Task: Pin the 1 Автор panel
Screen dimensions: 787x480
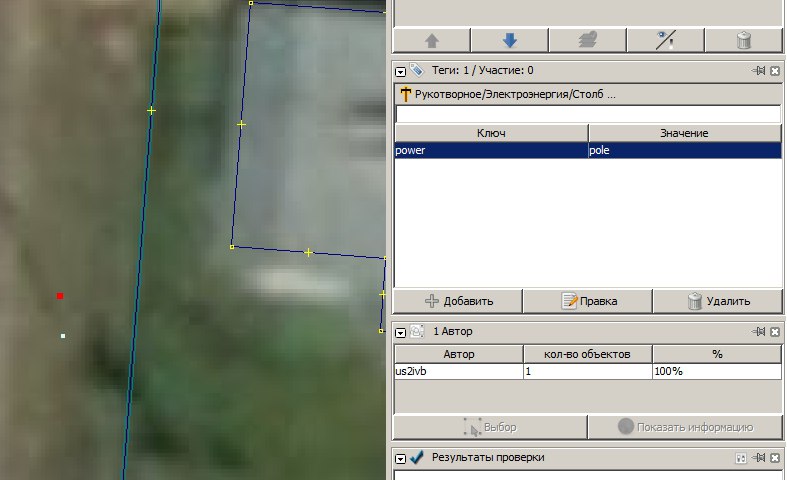Action: (x=759, y=331)
